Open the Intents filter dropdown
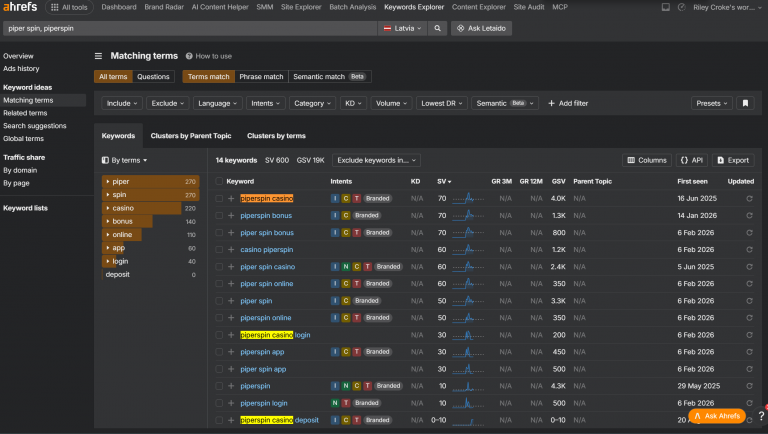Viewport: 768px width, 434px height. point(265,103)
